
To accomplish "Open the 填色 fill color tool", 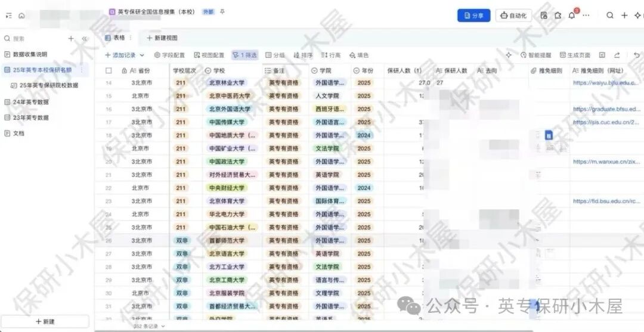I will point(359,55).
